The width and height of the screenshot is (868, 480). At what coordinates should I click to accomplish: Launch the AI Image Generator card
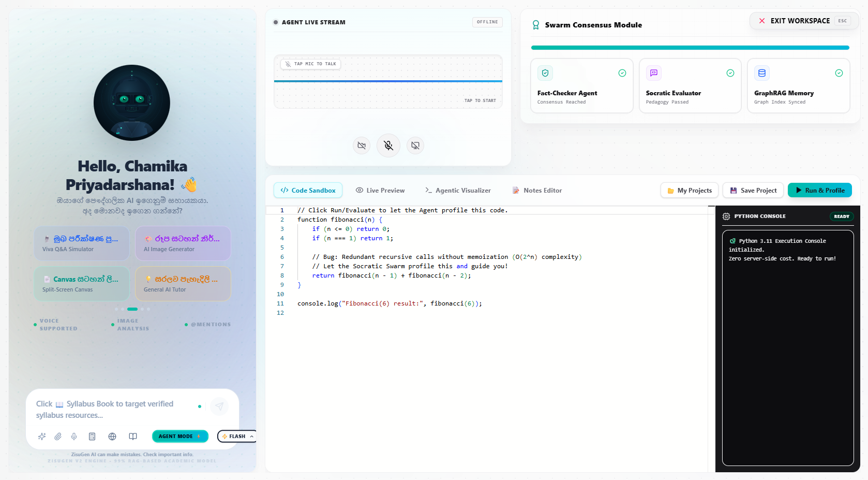point(183,243)
